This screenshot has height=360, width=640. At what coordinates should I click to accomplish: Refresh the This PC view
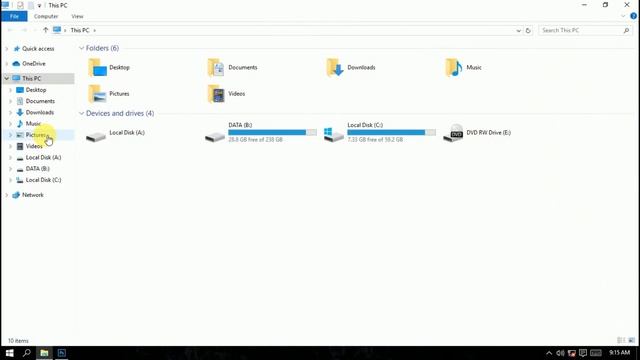point(528,31)
